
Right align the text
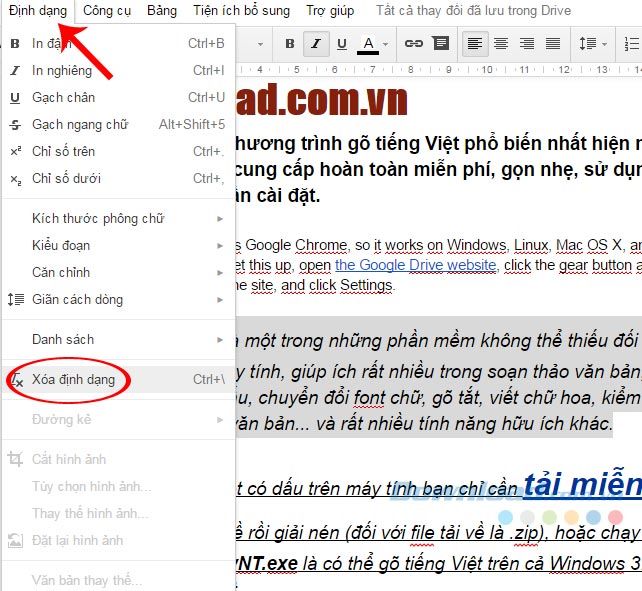[527, 44]
